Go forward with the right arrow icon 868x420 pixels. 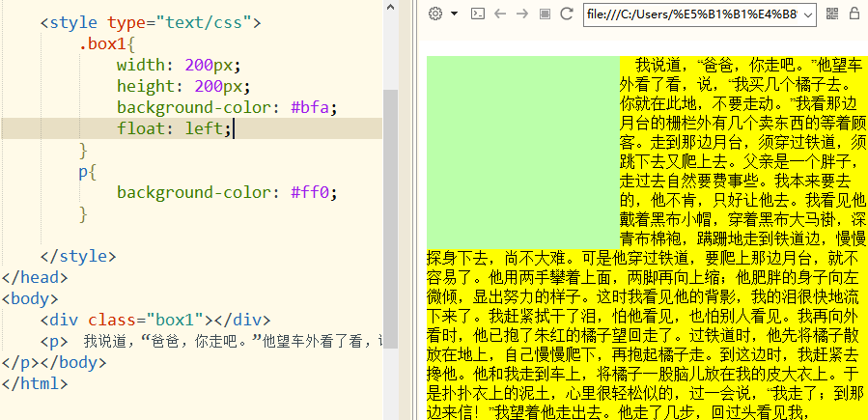[522, 14]
